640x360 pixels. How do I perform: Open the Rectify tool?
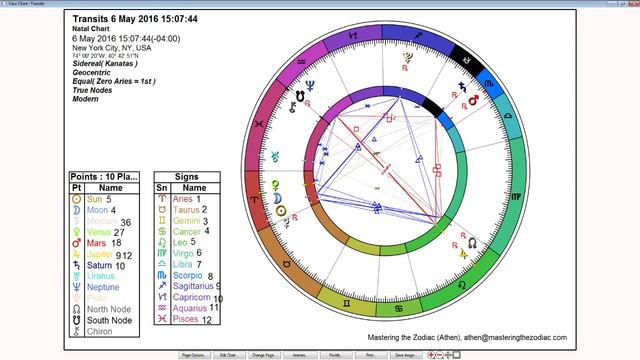click(x=335, y=356)
